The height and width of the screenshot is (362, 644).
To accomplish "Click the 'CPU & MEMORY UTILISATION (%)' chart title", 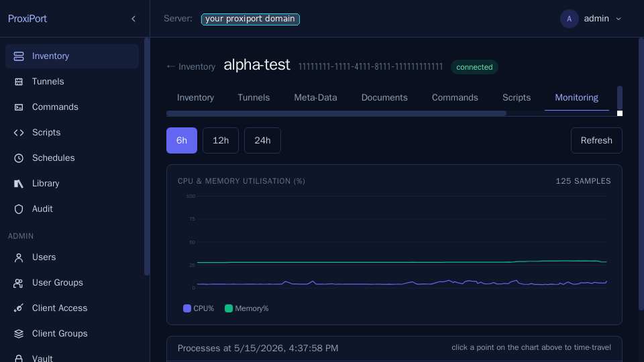I will 241,181.
